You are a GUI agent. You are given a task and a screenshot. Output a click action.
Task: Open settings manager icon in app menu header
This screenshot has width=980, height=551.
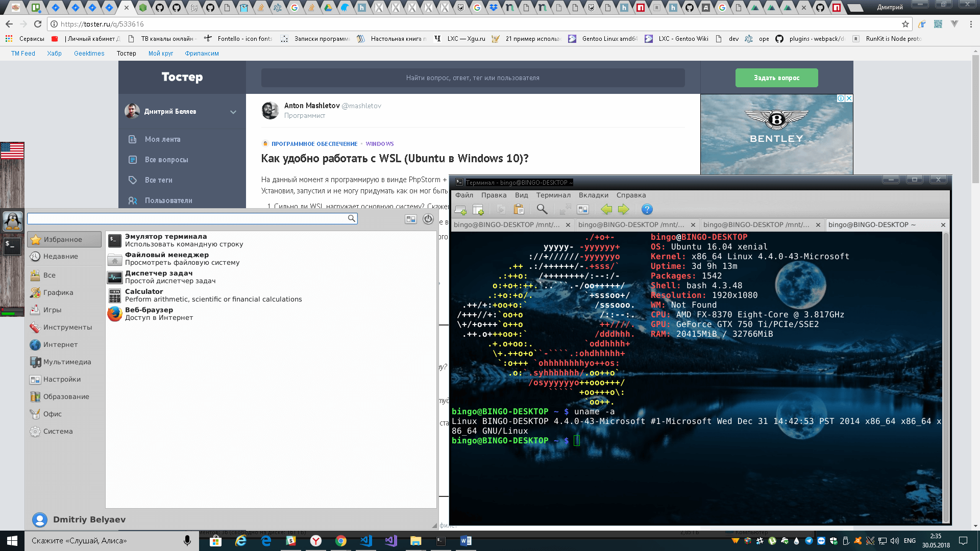[411, 219]
